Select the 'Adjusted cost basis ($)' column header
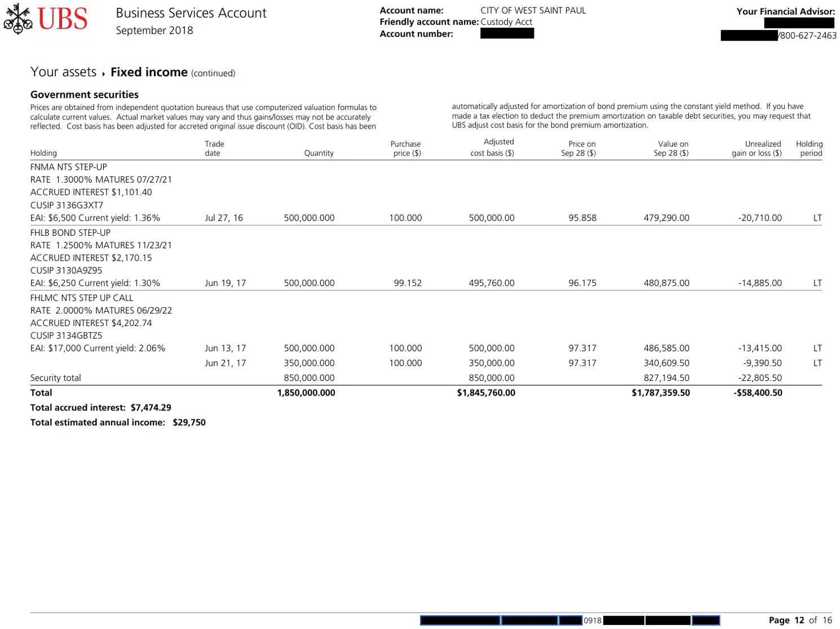Image resolution: width=840 pixels, height=629 pixels. tap(492, 147)
